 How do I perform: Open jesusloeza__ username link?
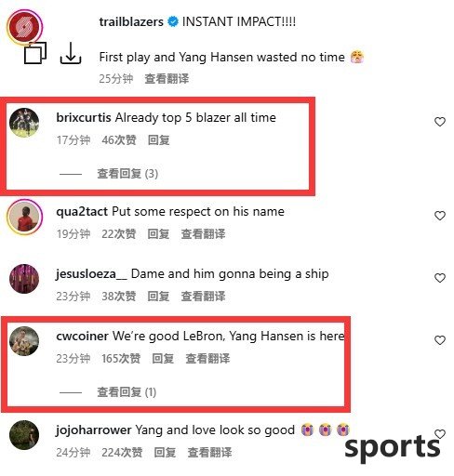[x=91, y=274]
